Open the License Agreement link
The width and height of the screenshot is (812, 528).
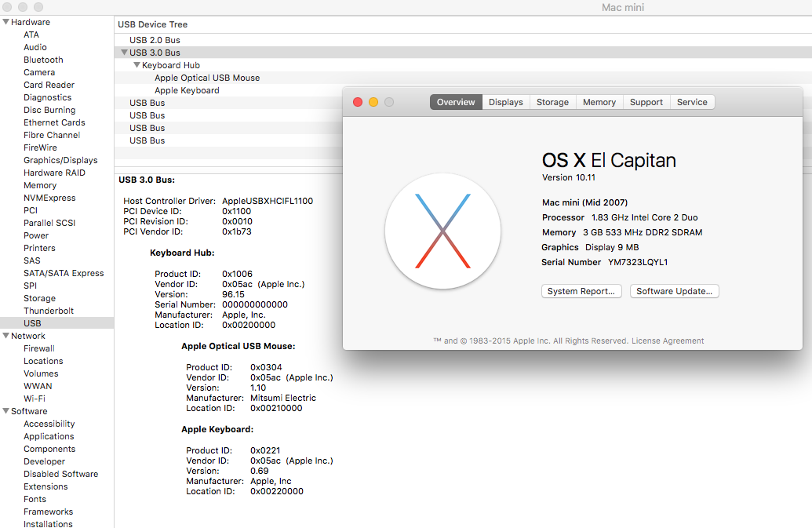point(668,340)
